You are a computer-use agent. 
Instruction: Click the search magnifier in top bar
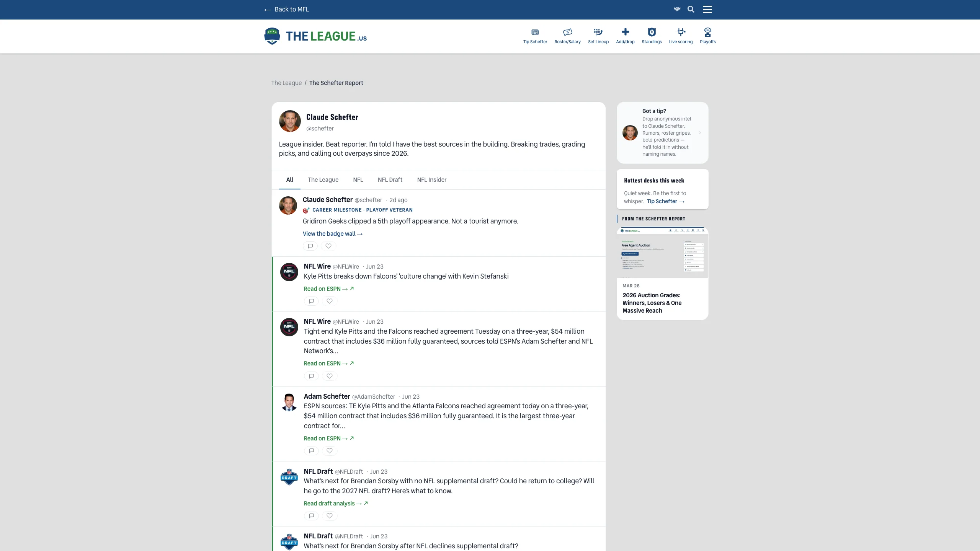(691, 9)
